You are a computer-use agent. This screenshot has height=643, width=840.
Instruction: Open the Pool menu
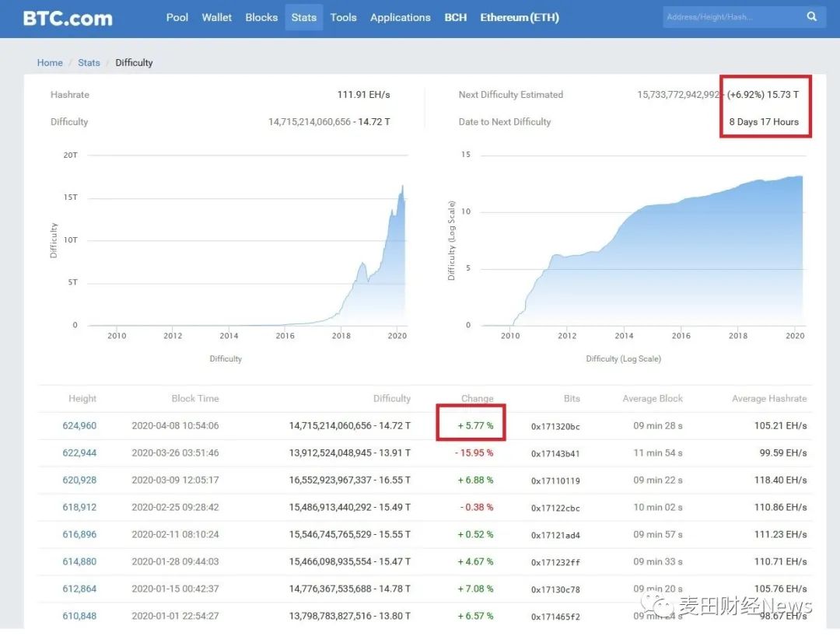click(177, 17)
